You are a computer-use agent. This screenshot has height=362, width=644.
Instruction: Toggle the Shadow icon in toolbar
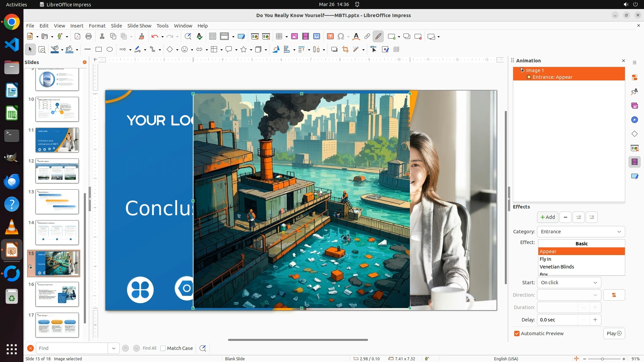tap(334, 50)
